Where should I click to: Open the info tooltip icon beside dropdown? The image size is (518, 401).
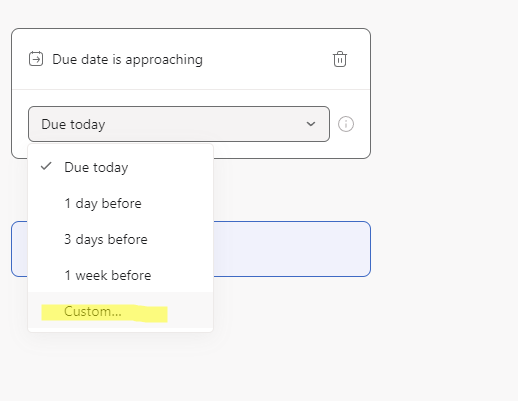pyautogui.click(x=346, y=124)
